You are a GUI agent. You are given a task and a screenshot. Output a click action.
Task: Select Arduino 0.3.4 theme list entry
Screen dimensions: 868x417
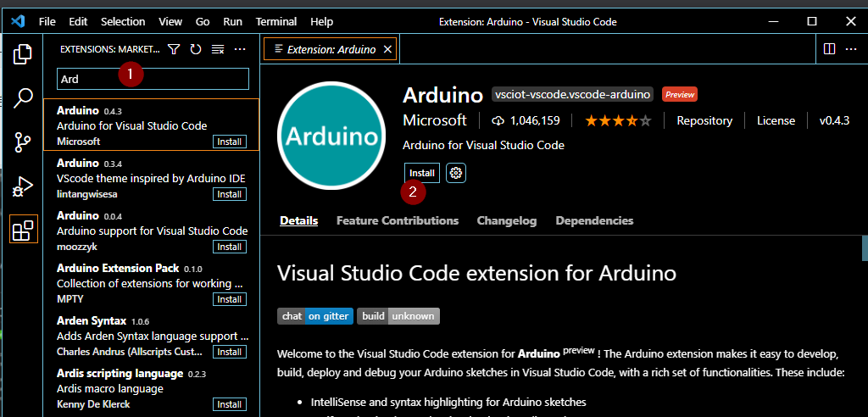(151, 179)
